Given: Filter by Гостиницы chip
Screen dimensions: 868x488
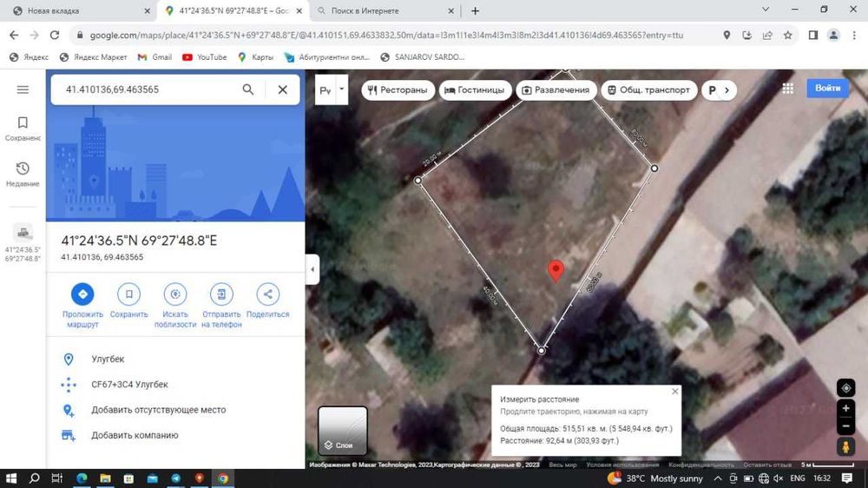Looking at the screenshot, I should tap(475, 89).
